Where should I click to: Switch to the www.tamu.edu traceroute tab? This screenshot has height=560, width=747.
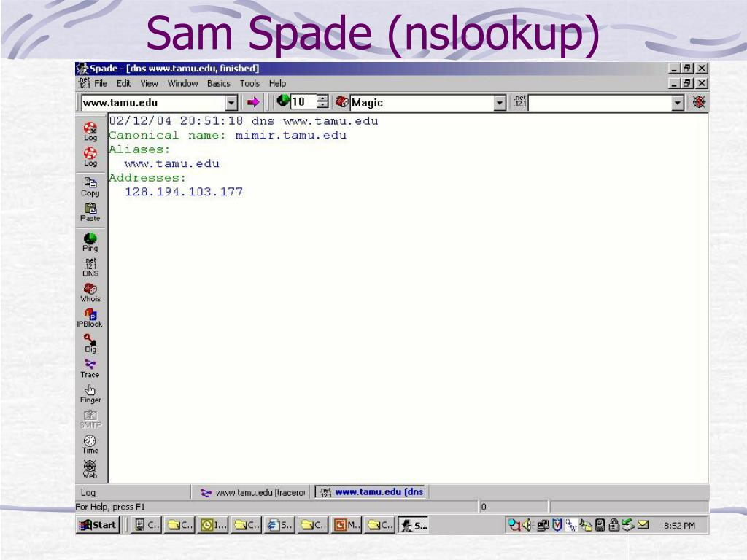tap(252, 492)
